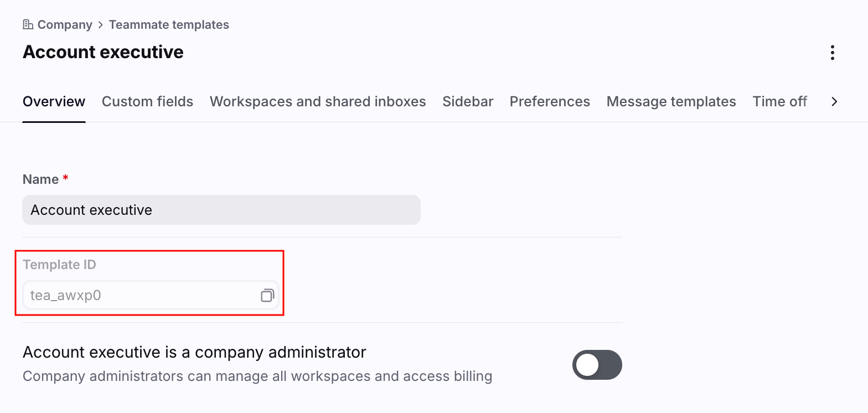This screenshot has width=868, height=413.
Task: Switch to Message templates tab
Action: pyautogui.click(x=671, y=102)
